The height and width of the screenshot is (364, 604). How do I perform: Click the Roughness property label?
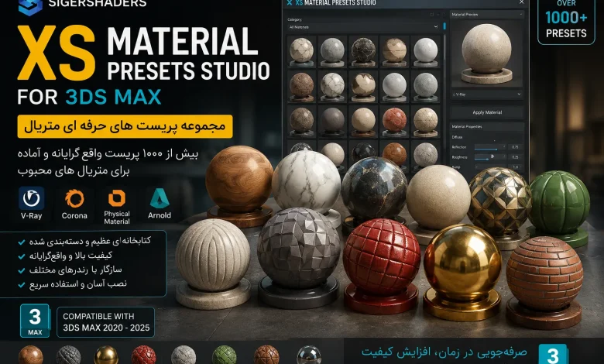(459, 157)
